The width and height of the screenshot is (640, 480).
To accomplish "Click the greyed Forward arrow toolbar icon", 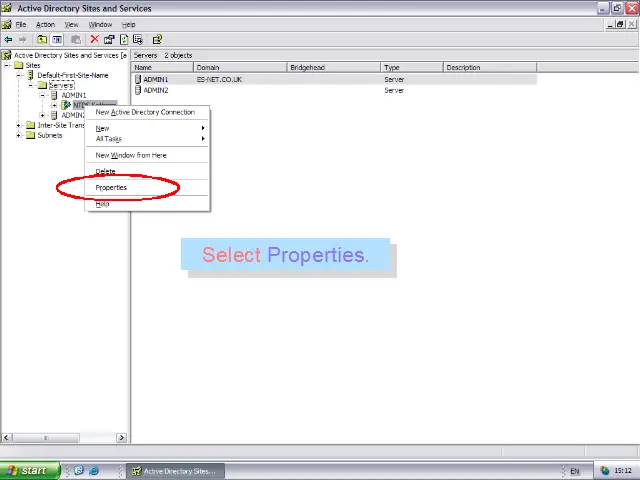I will [22, 40].
